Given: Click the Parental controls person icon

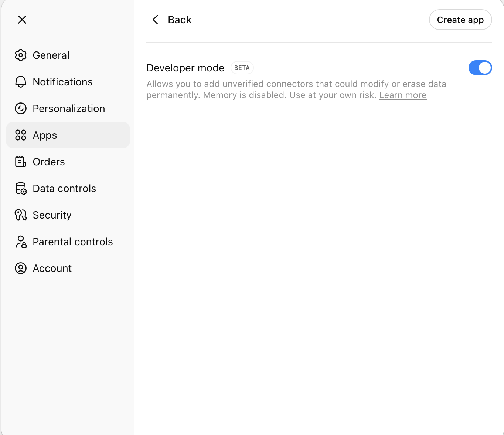Looking at the screenshot, I should pyautogui.click(x=21, y=242).
